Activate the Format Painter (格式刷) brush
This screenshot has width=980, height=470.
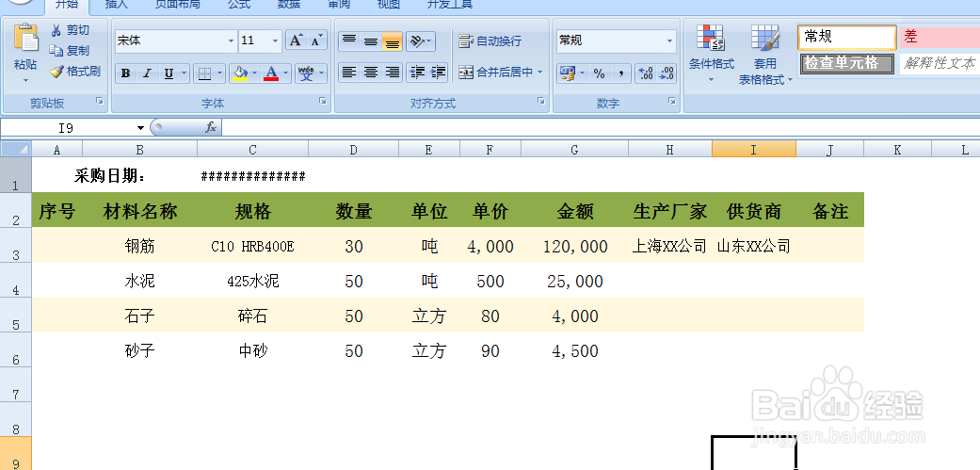click(56, 72)
